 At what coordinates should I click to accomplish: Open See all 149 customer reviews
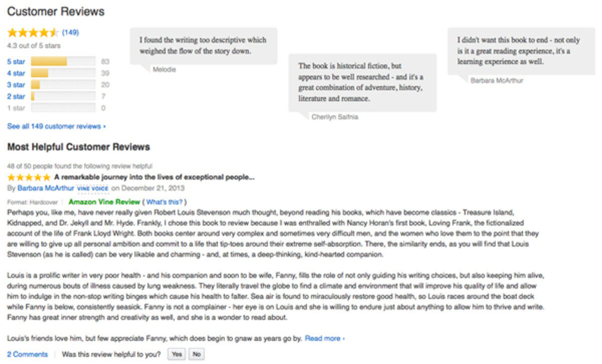[56, 126]
